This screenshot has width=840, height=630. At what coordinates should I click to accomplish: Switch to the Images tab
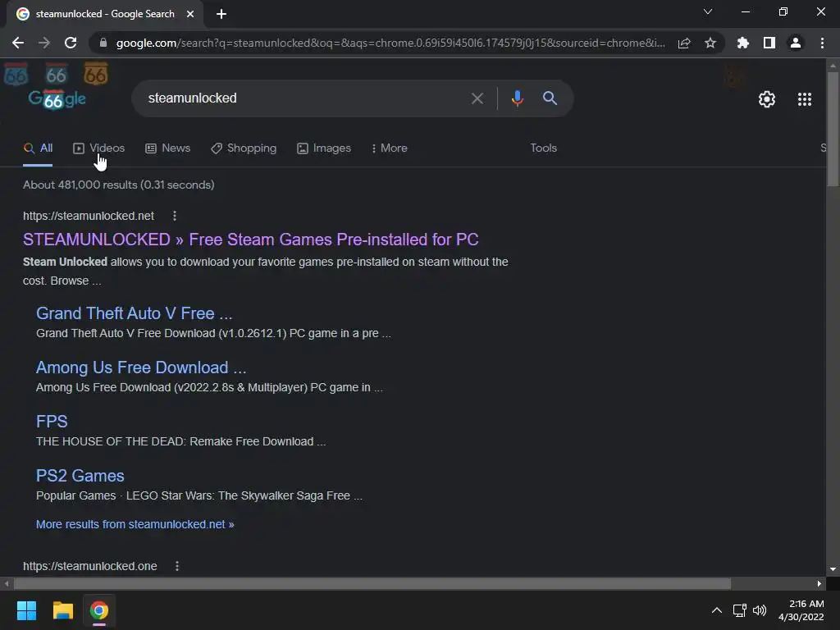pos(324,148)
